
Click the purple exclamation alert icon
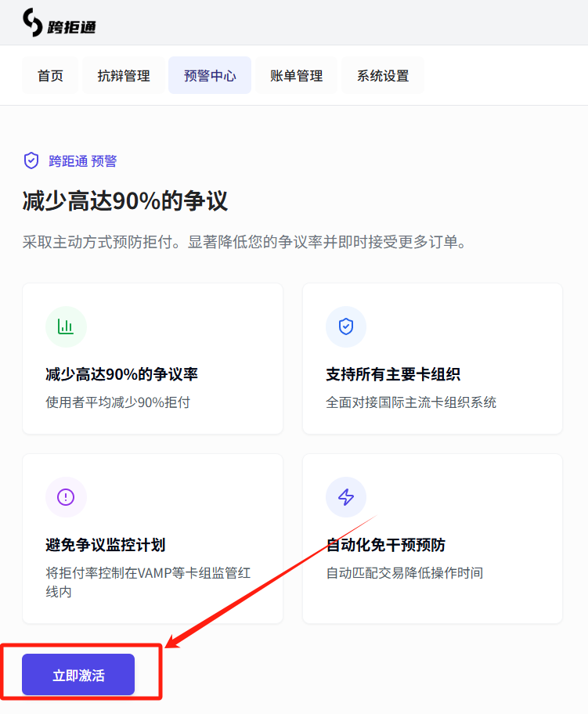(66, 497)
